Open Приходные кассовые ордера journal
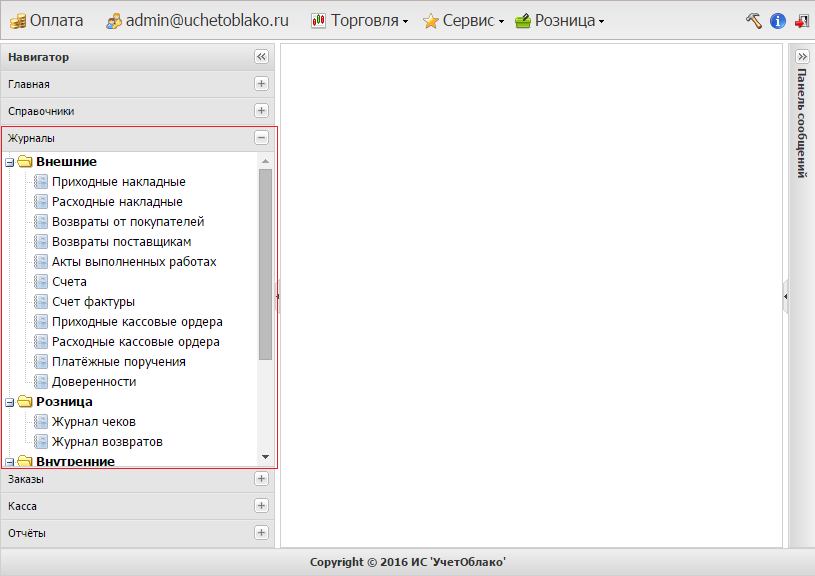This screenshot has width=815, height=576. (137, 322)
